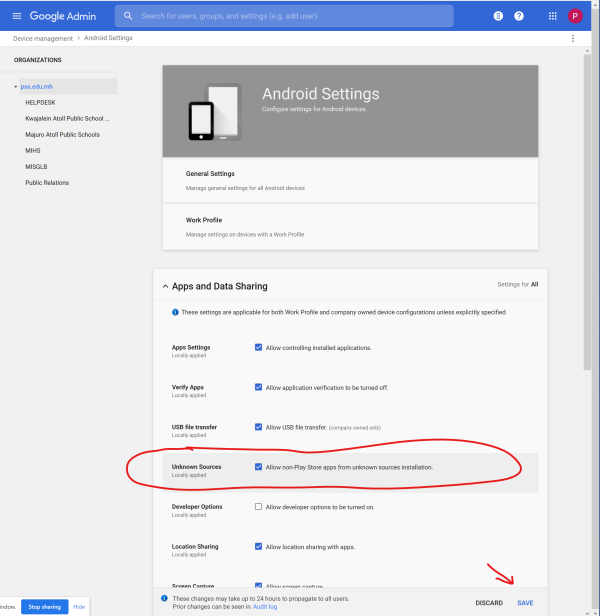Expand the General Settings section
Viewport: 600px width, 616px height.
coord(210,174)
